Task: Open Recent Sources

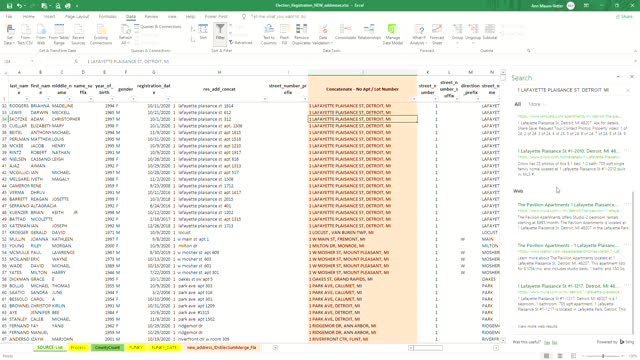Action: [x=78, y=34]
